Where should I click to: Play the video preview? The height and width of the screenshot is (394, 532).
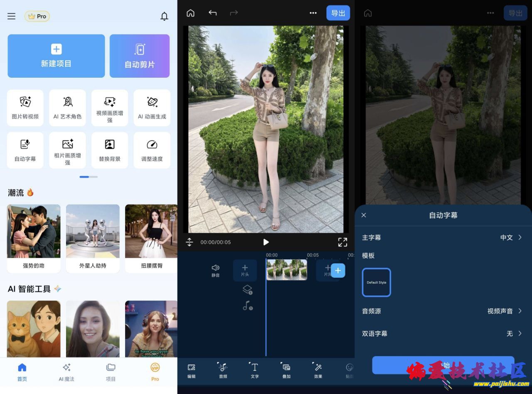tap(266, 242)
